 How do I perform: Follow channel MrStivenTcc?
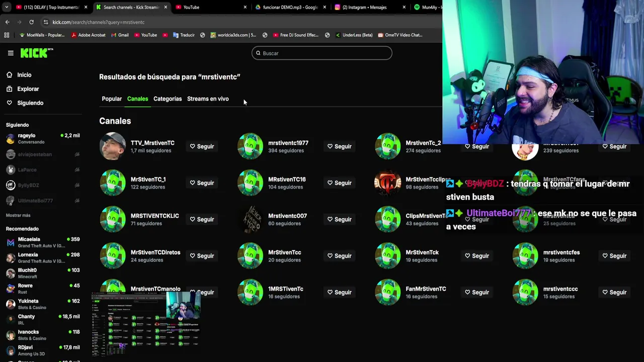pyautogui.click(x=340, y=256)
